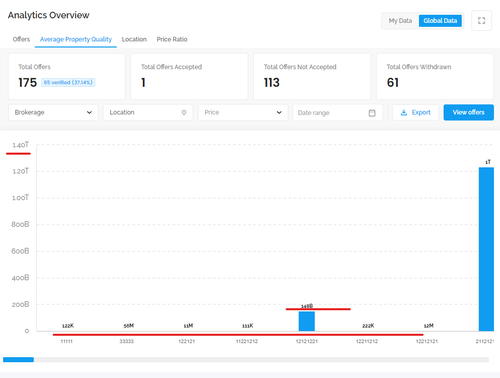
Task: Click the x-axis label 11221212
Action: pos(247,341)
